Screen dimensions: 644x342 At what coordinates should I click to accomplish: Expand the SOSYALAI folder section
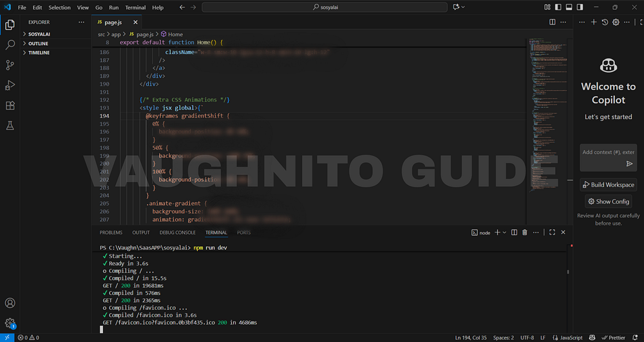[55, 34]
